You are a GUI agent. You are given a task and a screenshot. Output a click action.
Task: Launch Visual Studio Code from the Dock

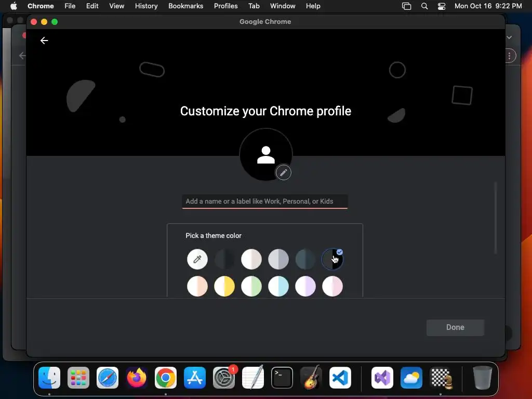coord(340,378)
